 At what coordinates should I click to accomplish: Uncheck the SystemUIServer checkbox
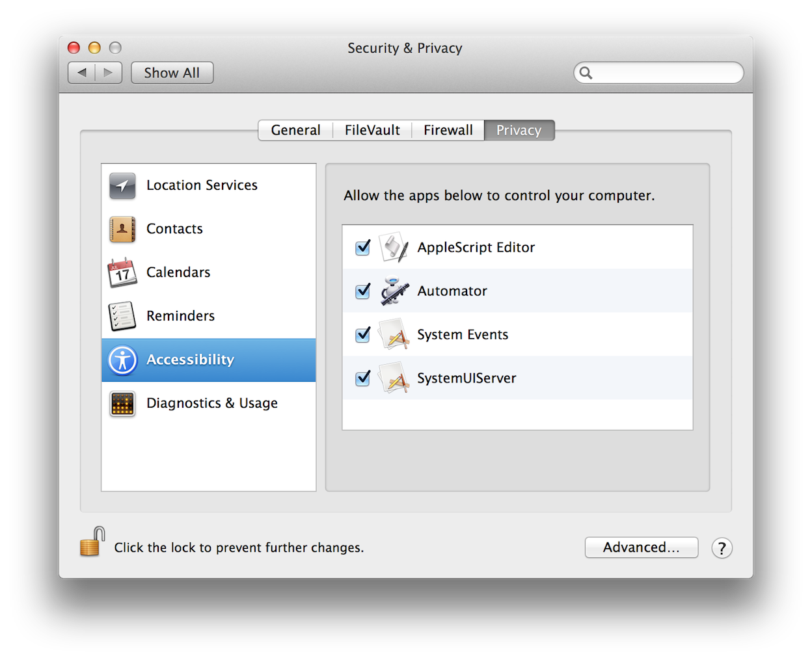(363, 378)
